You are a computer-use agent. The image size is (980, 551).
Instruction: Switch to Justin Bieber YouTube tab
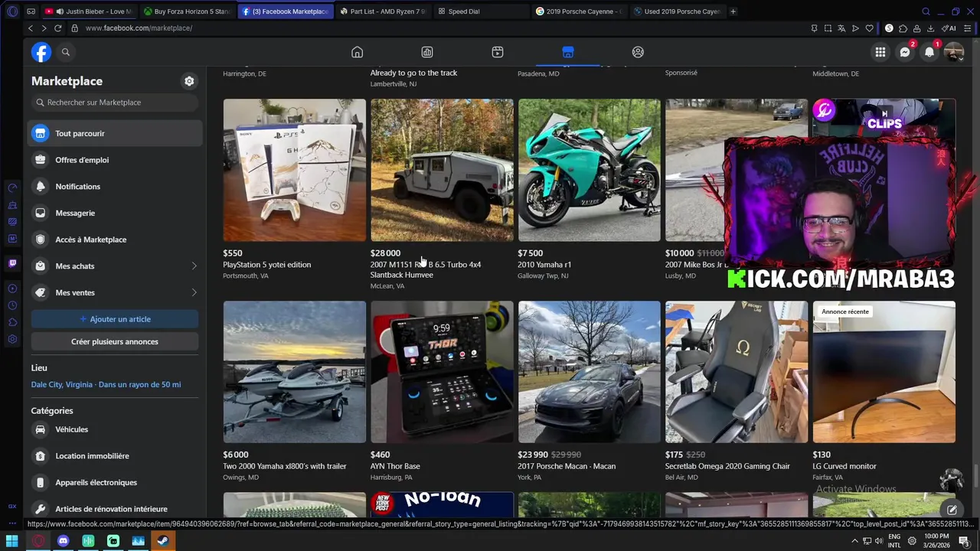89,11
